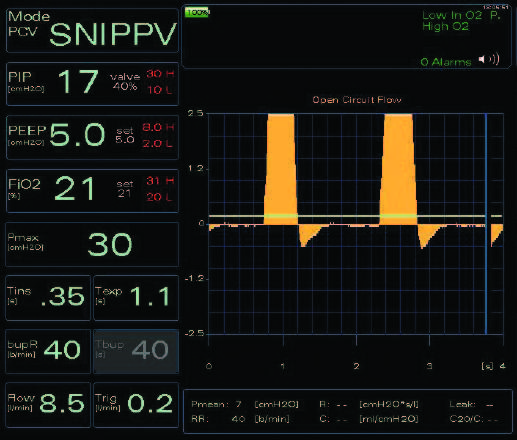The height and width of the screenshot is (440, 517).
Task: Select the FiO2 21 setting tile
Action: (92, 191)
